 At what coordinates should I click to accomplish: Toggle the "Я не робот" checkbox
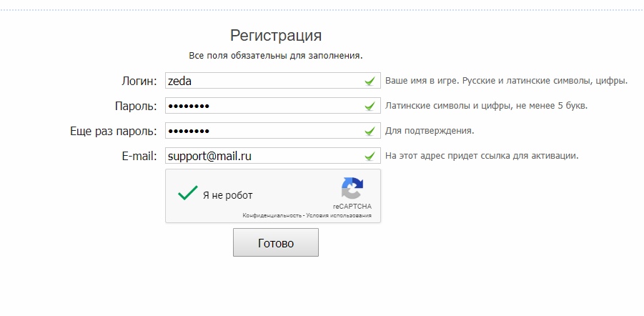coord(187,194)
